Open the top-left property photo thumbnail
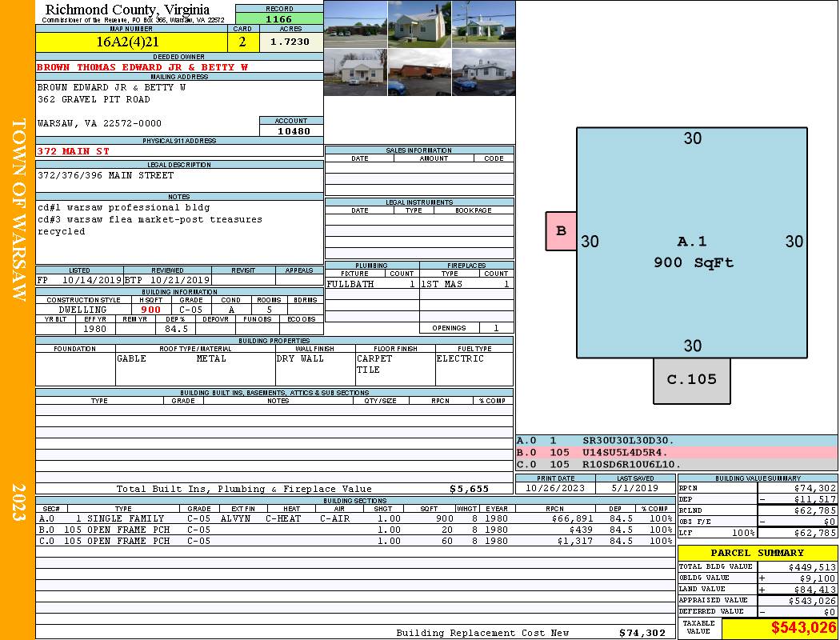The height and width of the screenshot is (640, 840). click(355, 24)
